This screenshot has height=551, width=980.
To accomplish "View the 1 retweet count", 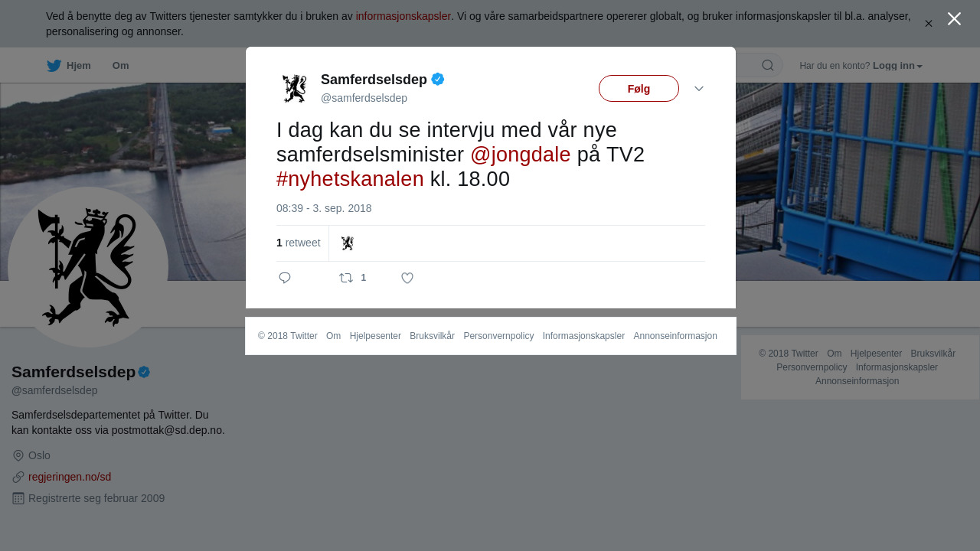I will (x=299, y=243).
